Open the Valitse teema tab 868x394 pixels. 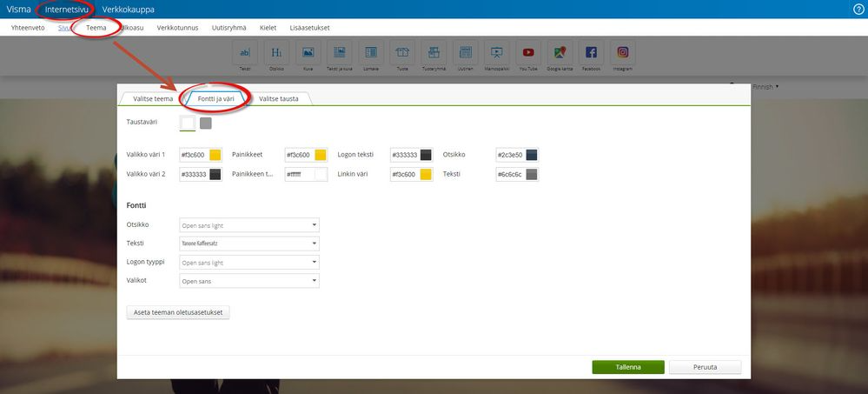(153, 98)
